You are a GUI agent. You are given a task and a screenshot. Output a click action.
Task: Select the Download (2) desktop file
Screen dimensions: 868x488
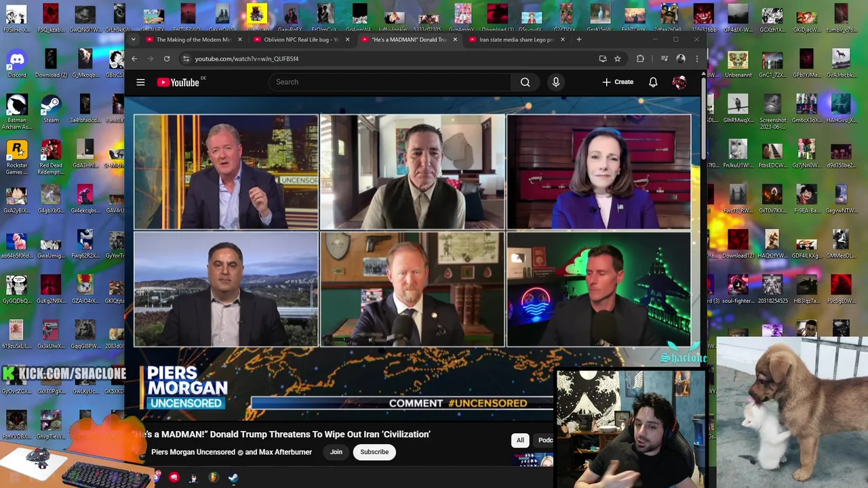pos(51,64)
